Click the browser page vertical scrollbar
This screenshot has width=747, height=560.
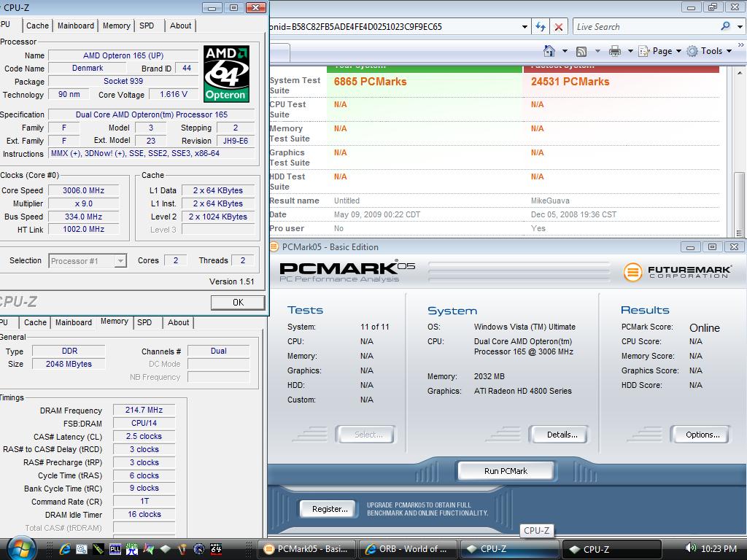(739, 152)
